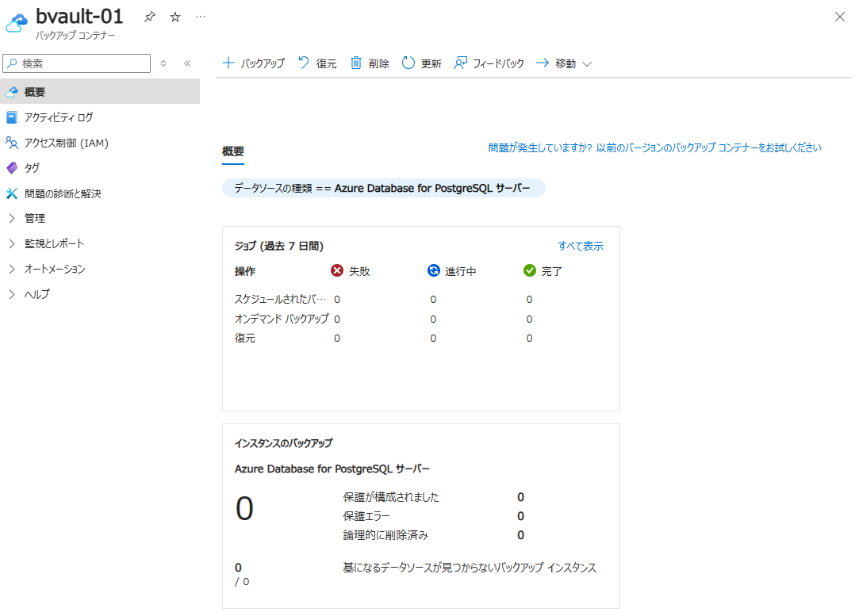859x616 pixels.
Task: Click completed count for オンデマンド バックアップ
Action: 529,319
